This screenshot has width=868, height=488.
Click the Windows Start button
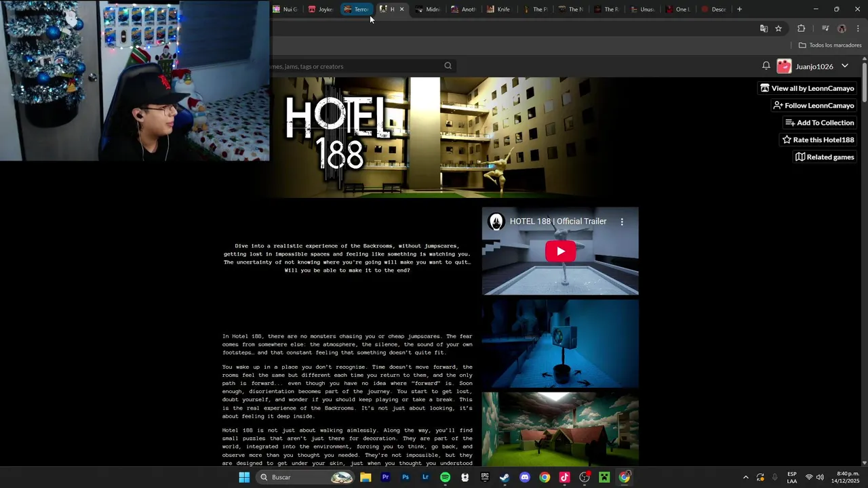click(x=244, y=477)
